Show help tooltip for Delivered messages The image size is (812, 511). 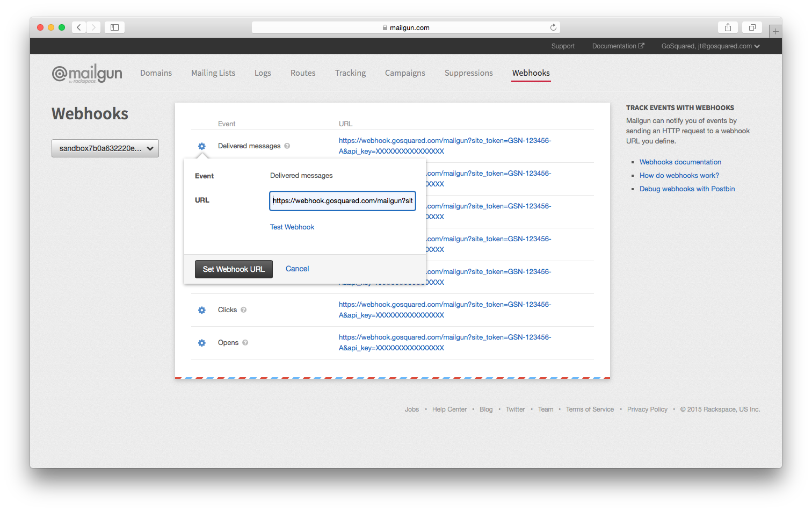click(x=287, y=146)
